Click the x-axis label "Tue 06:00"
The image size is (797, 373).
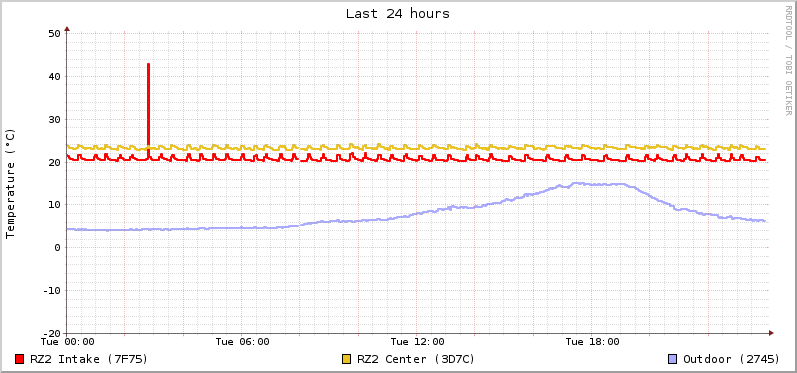242,341
